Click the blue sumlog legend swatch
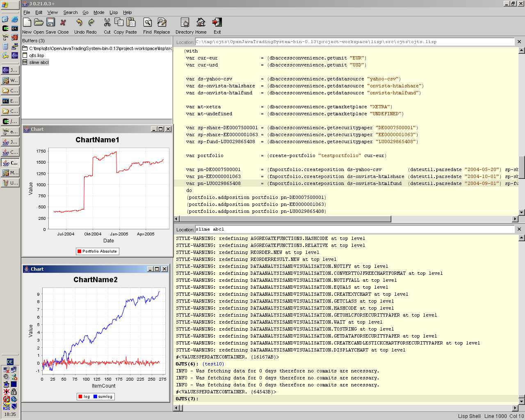Viewport: 525px width, 420px height. pyautogui.click(x=95, y=397)
